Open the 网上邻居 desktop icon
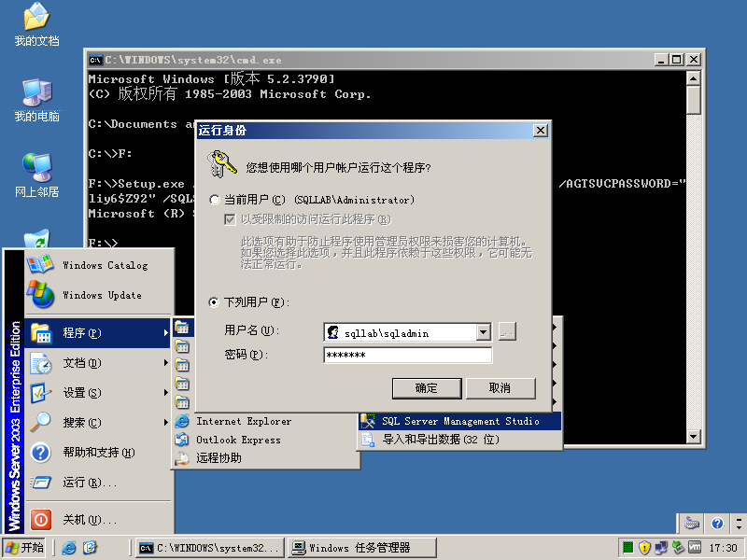This screenshot has width=747, height=560. pyautogui.click(x=36, y=175)
